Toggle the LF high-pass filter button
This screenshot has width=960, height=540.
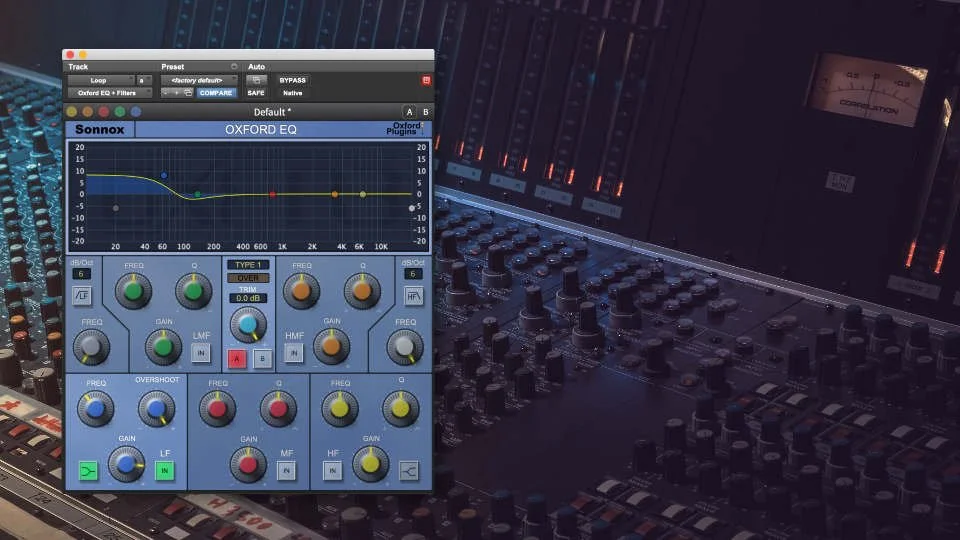pos(81,296)
